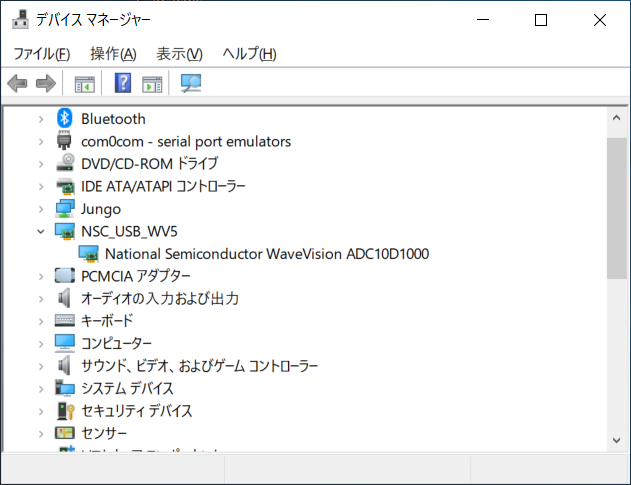The height and width of the screenshot is (485, 631).
Task: Click the PCMCIA アダプター icon
Action: 65,276
